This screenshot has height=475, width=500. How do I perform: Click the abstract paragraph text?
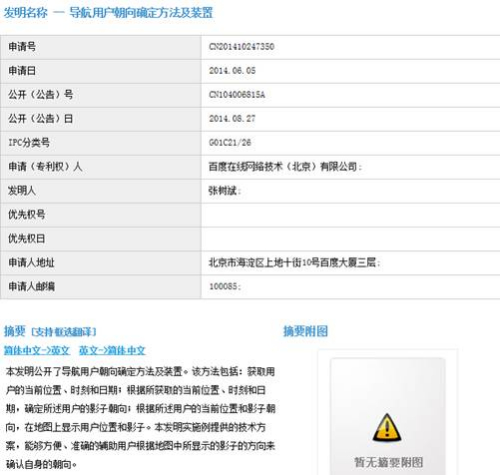[140, 418]
